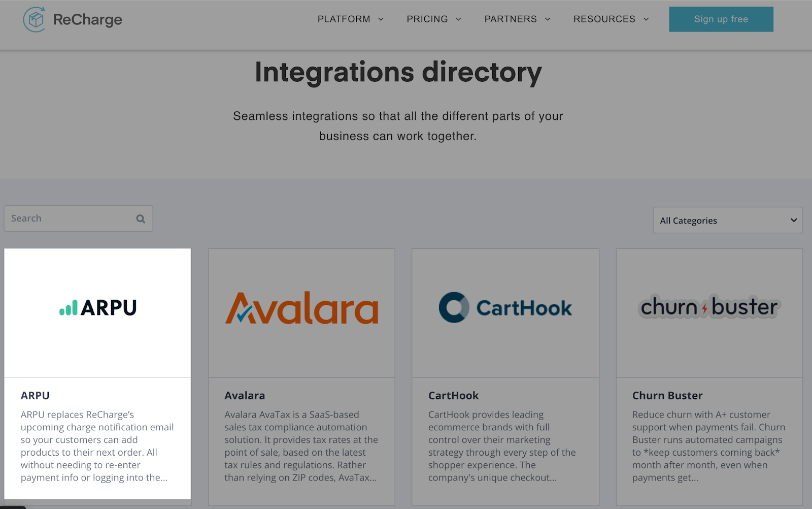This screenshot has width=812, height=509.
Task: Click the Avalara card title
Action: click(x=245, y=396)
